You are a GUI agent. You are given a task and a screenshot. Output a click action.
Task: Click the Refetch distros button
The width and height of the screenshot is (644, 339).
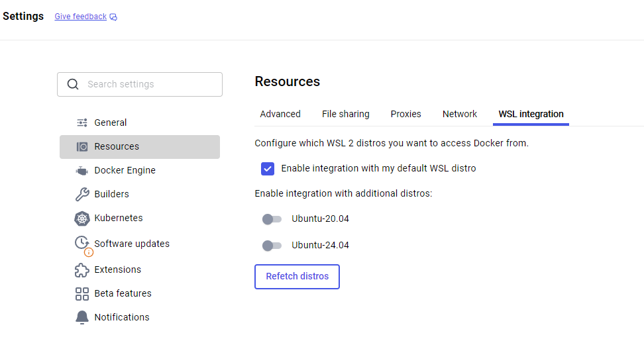pyautogui.click(x=297, y=277)
